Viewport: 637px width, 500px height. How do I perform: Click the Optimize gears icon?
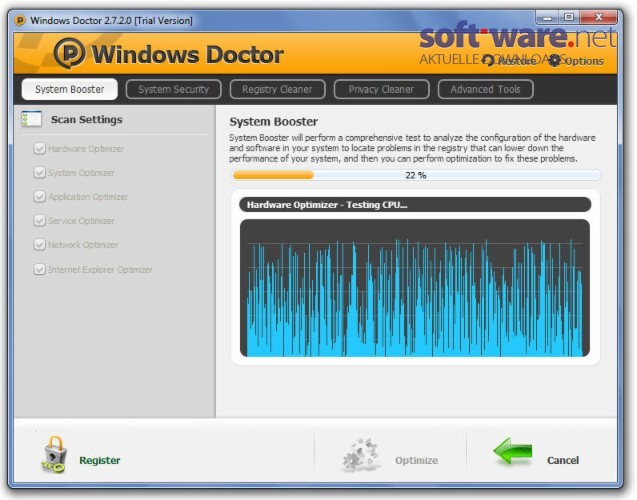point(361,455)
